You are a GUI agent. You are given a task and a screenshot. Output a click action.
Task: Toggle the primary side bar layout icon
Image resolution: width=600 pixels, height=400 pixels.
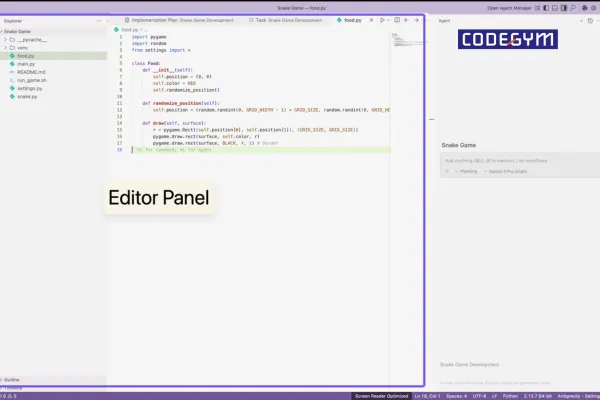(546, 8)
